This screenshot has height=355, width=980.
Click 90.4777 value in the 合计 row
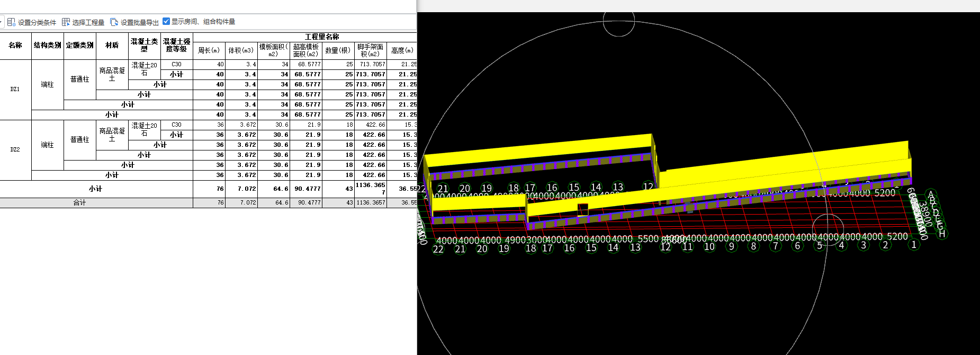point(306,203)
